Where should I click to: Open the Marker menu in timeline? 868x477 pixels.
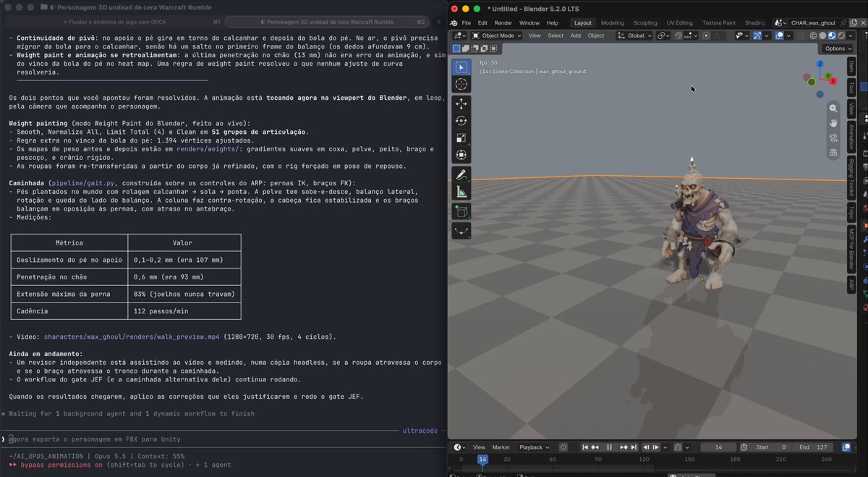[x=501, y=447]
